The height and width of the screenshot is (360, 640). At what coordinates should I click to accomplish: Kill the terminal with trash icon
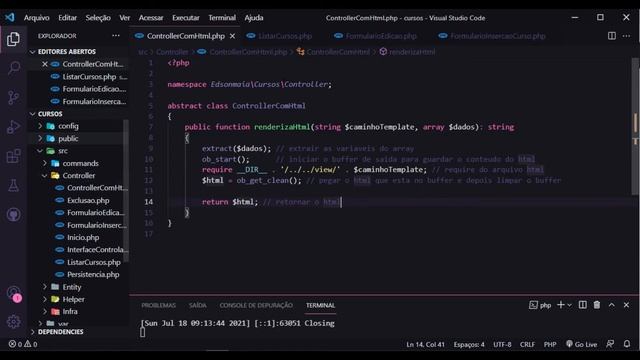[597, 305]
